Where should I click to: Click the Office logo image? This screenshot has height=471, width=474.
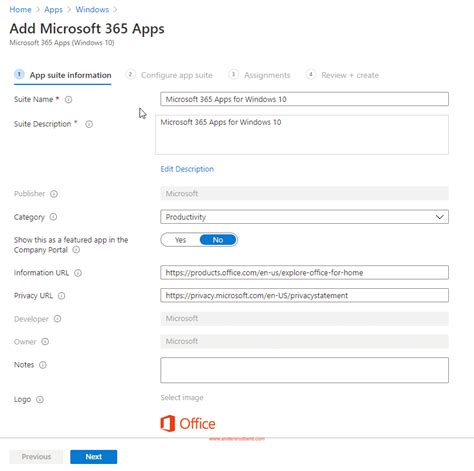(188, 423)
